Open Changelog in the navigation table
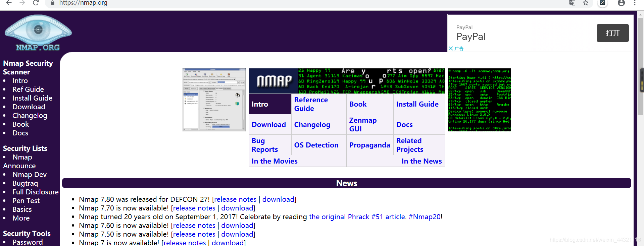This screenshot has width=644, height=246. (x=312, y=125)
